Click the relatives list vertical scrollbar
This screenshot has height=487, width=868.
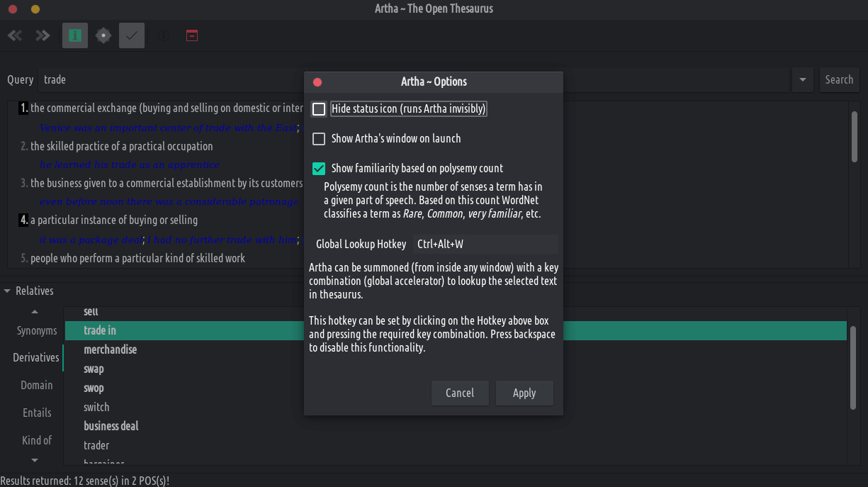[x=853, y=377]
